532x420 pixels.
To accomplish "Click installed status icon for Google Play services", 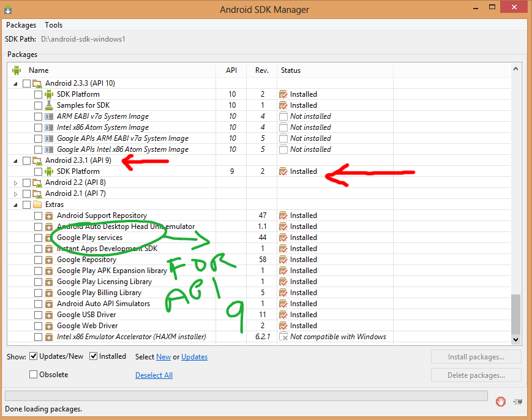I will coord(283,238).
